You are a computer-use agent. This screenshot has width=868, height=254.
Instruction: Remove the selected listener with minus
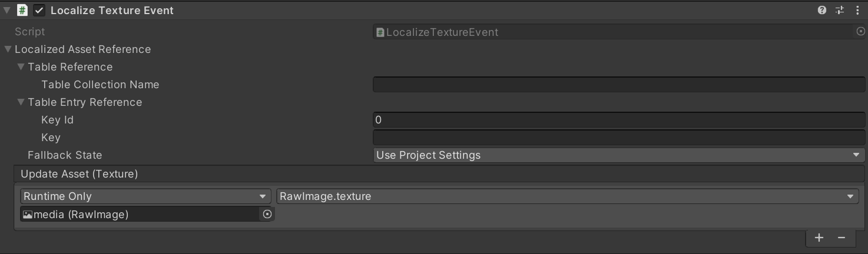click(842, 238)
